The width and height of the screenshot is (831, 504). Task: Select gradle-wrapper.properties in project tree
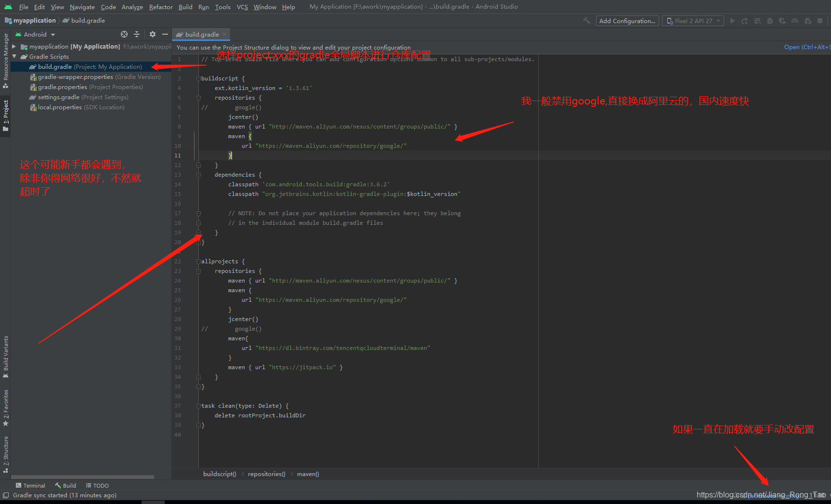click(91, 77)
